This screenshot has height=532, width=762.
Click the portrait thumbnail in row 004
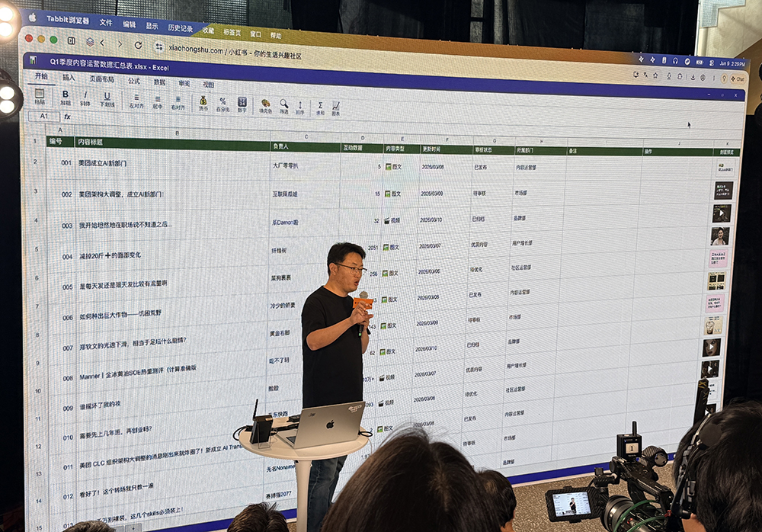coord(720,236)
